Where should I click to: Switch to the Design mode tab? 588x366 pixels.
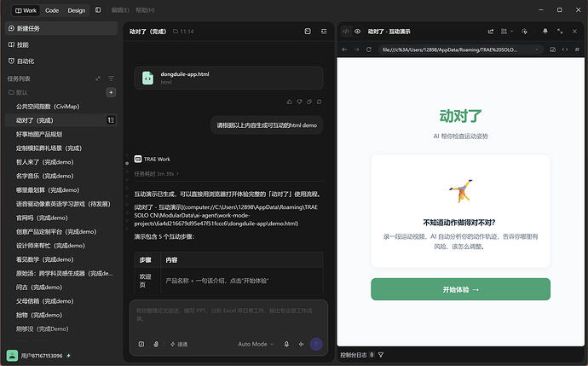point(77,10)
